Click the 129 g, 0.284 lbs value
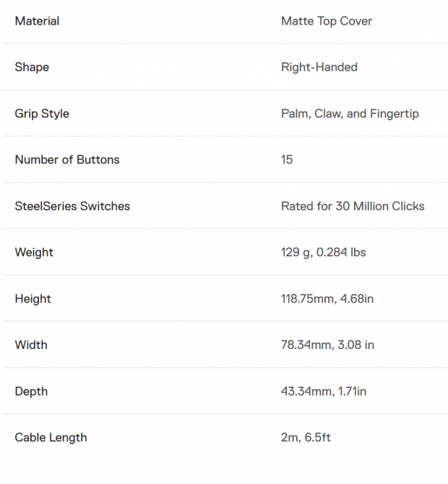Image resolution: width=448 pixels, height=484 pixels. coord(323,252)
